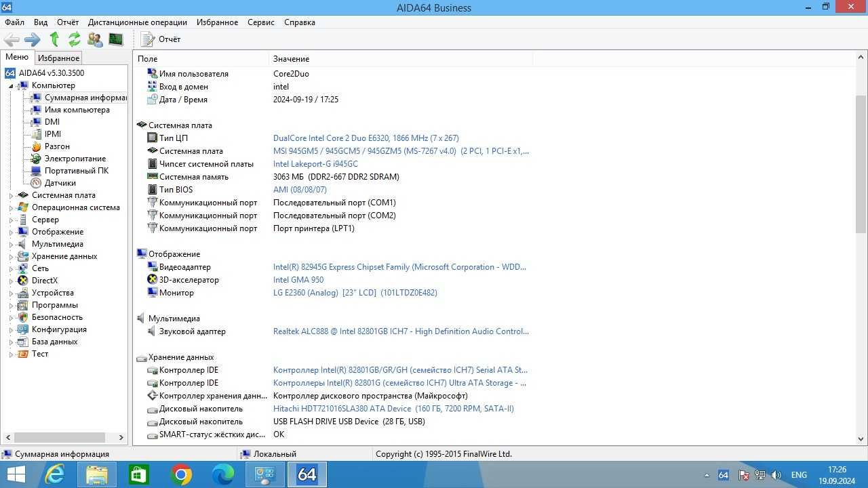Open the Intel GMA 950 link
Viewport: 868px width, 488px height.
tap(298, 280)
